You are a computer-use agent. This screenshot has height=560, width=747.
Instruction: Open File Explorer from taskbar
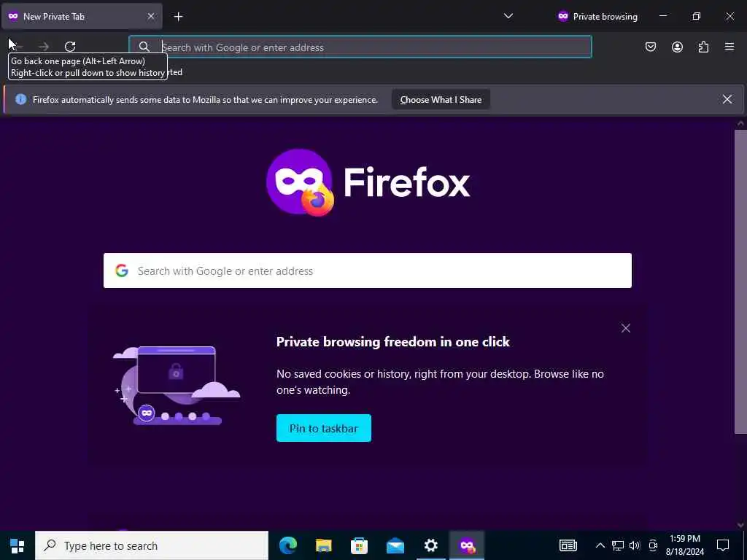click(x=323, y=545)
